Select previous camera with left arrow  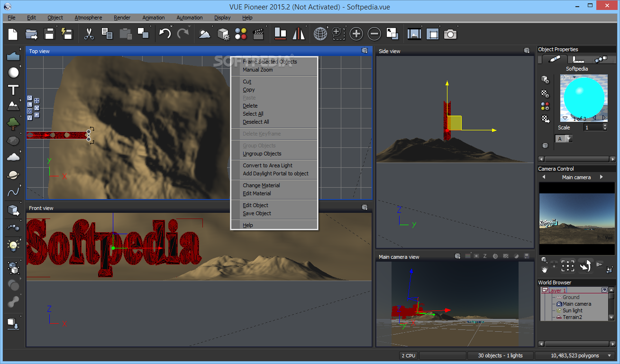(544, 177)
